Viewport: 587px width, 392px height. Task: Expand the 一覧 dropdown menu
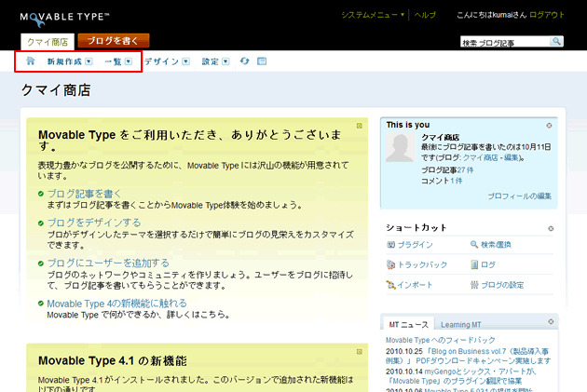129,61
